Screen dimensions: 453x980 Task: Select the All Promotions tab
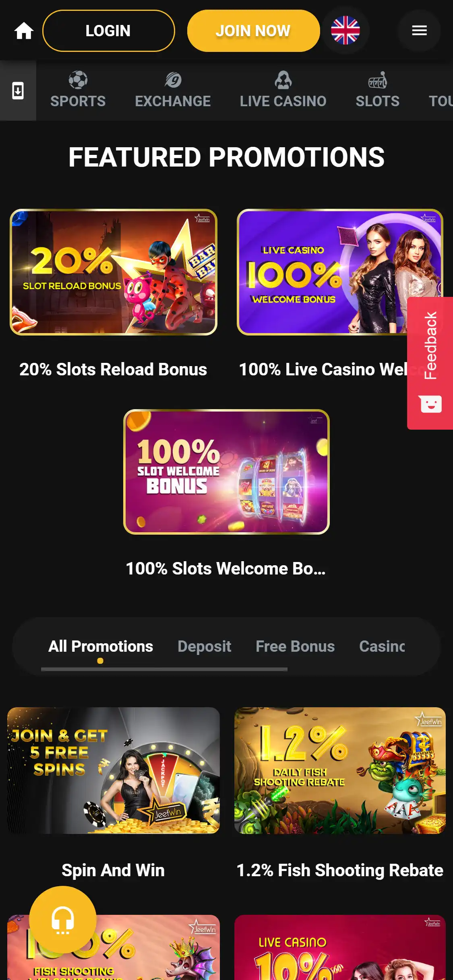(x=101, y=646)
